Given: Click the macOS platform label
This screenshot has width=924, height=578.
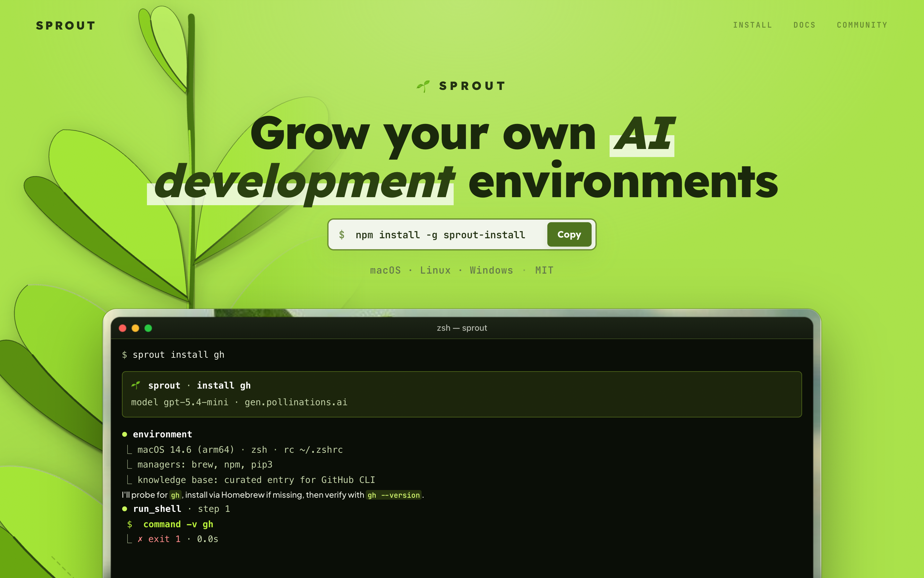Looking at the screenshot, I should pyautogui.click(x=385, y=270).
